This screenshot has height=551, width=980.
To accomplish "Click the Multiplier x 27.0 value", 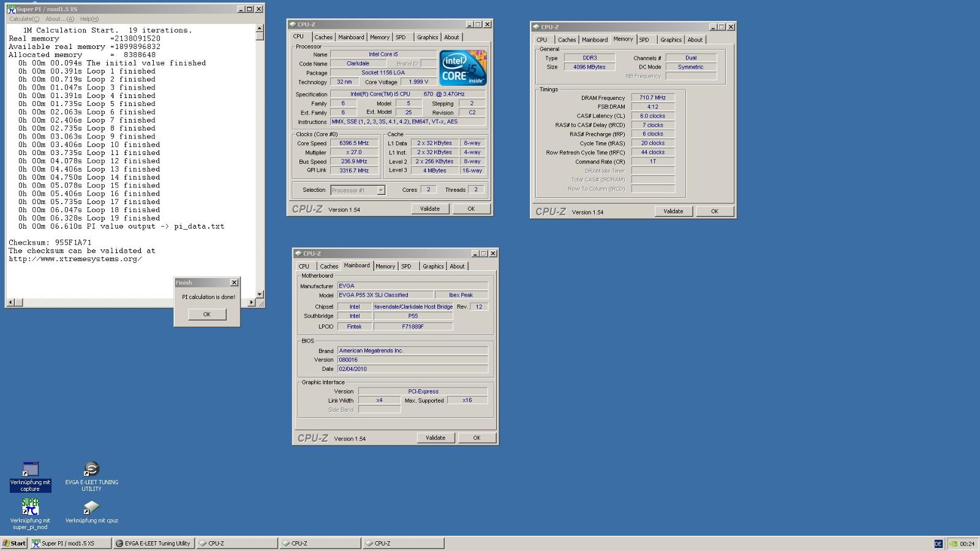I will [354, 153].
